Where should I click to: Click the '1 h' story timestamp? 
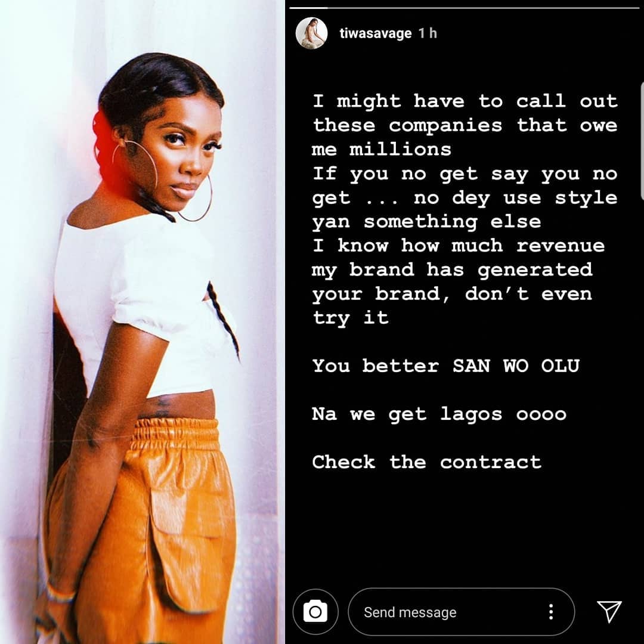coord(428,33)
